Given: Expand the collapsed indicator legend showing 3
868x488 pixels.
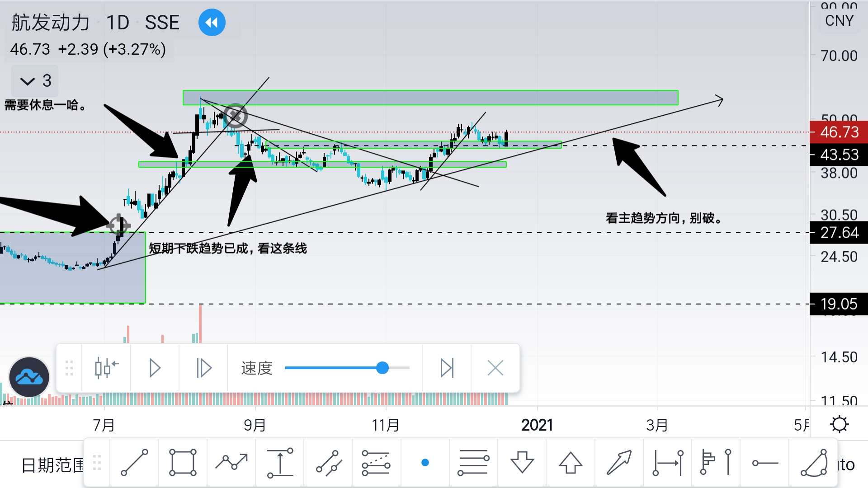Looking at the screenshot, I should pyautogui.click(x=35, y=81).
